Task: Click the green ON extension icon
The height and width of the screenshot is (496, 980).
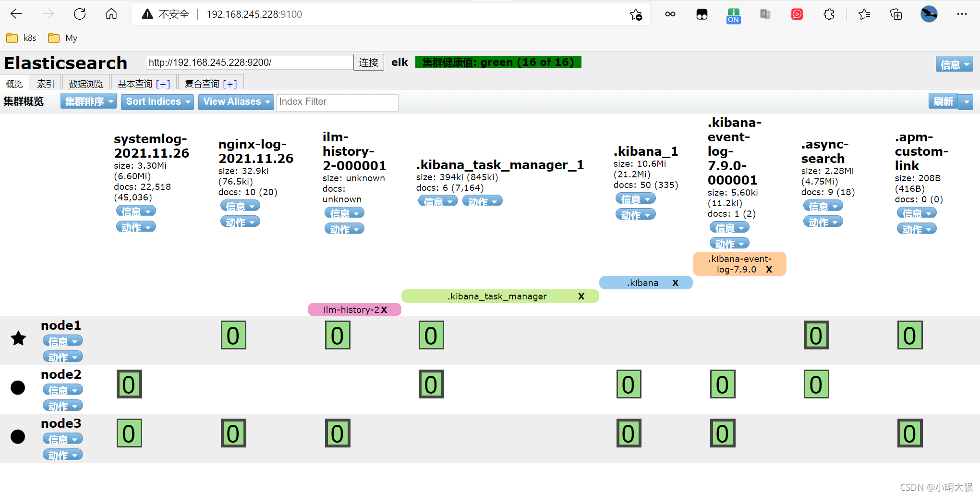Action: (733, 15)
